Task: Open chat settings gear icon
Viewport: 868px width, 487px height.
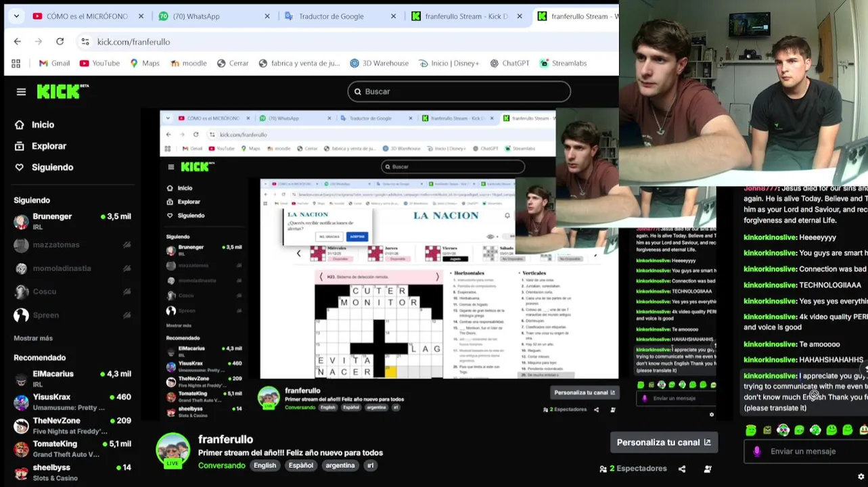Action: click(x=861, y=477)
